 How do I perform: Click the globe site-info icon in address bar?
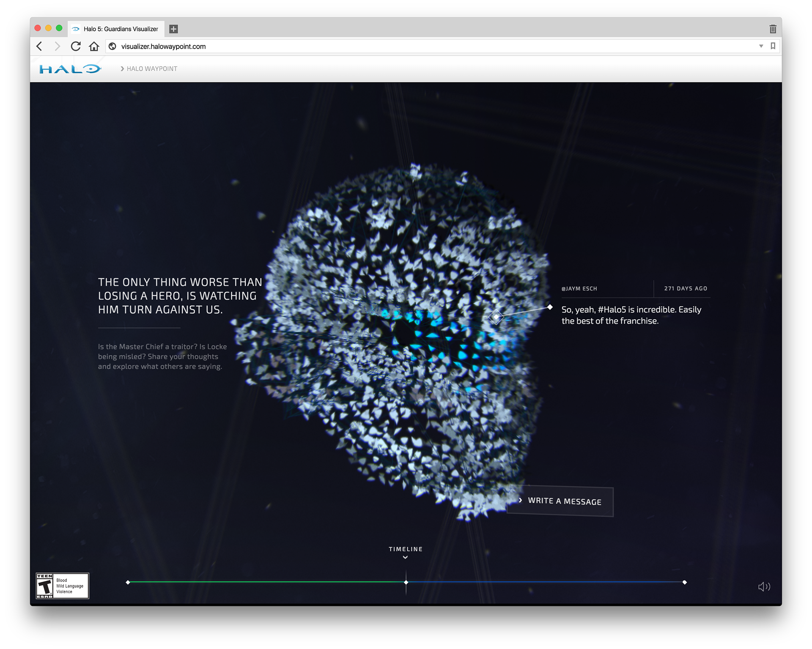coord(112,46)
